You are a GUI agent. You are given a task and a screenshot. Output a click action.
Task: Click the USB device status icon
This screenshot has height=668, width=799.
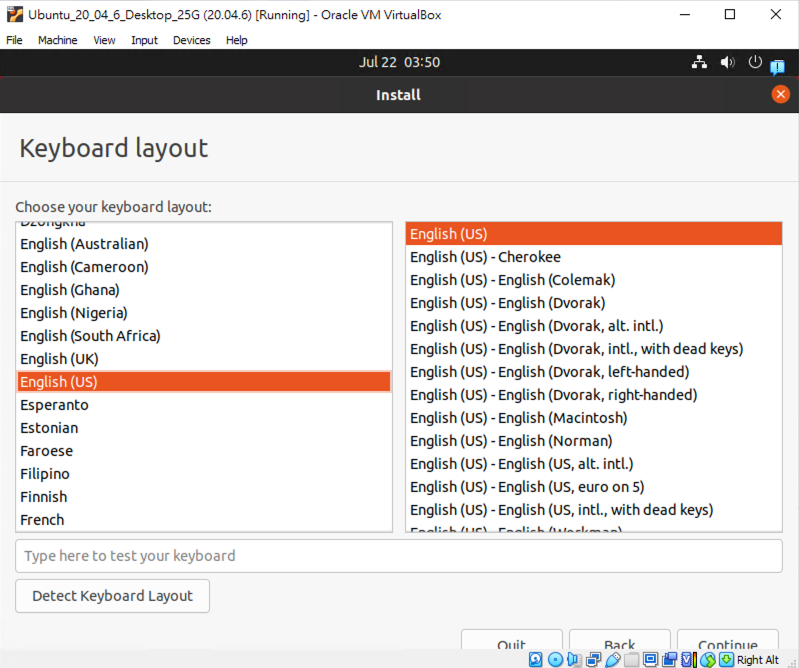pos(612,659)
